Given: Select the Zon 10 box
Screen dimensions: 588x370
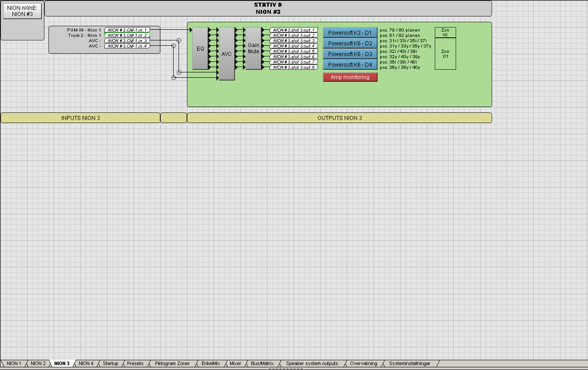Looking at the screenshot, I should coord(445,32).
